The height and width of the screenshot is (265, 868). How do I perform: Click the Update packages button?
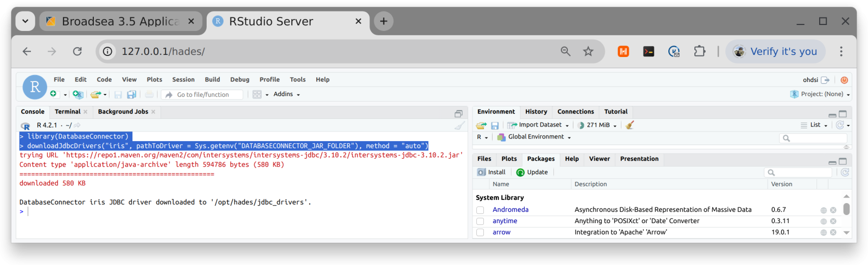(x=532, y=172)
